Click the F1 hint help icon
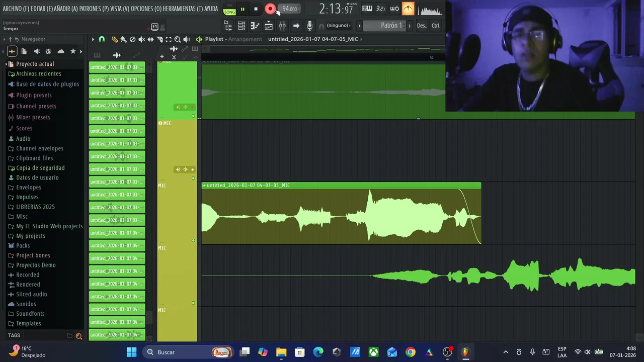 point(154,27)
